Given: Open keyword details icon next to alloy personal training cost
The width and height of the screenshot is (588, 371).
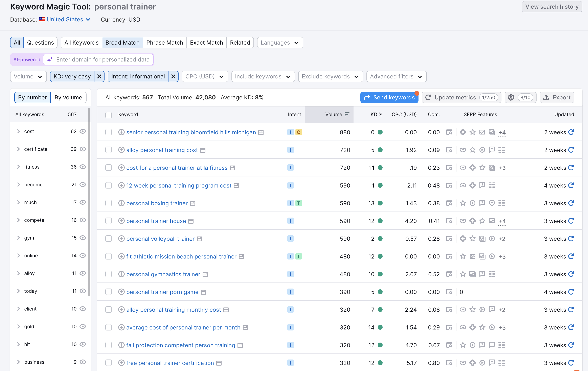Looking at the screenshot, I should pyautogui.click(x=203, y=150).
